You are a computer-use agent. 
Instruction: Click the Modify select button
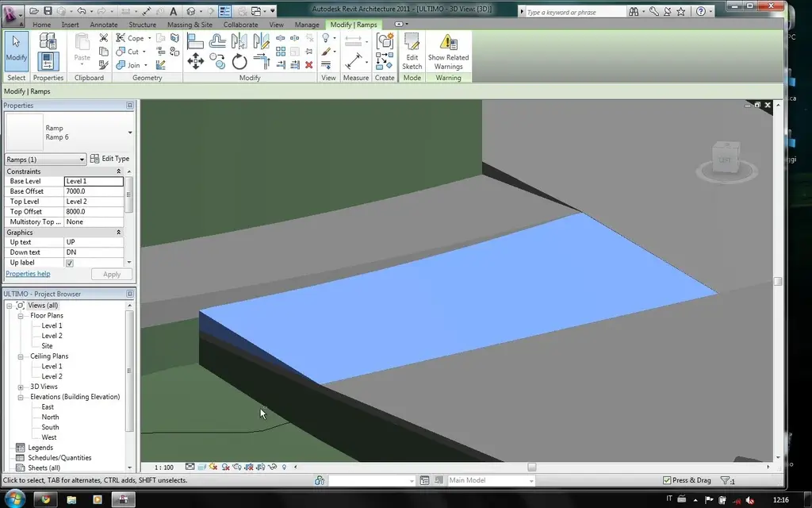(x=16, y=52)
